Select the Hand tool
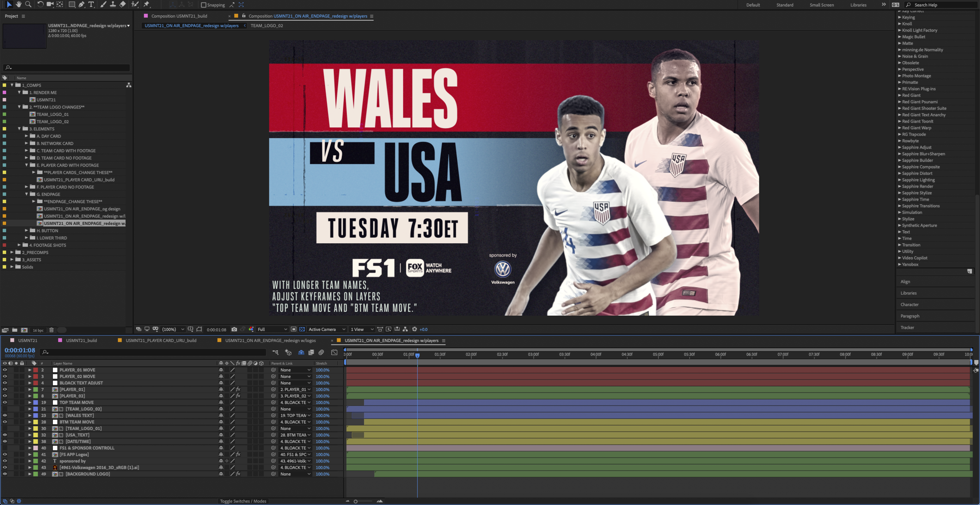 coord(18,4)
